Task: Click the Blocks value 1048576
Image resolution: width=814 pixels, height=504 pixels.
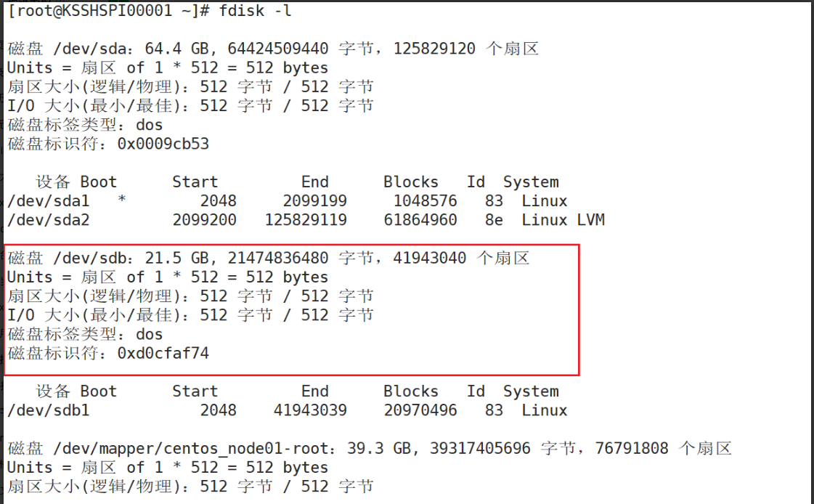Action: point(426,201)
